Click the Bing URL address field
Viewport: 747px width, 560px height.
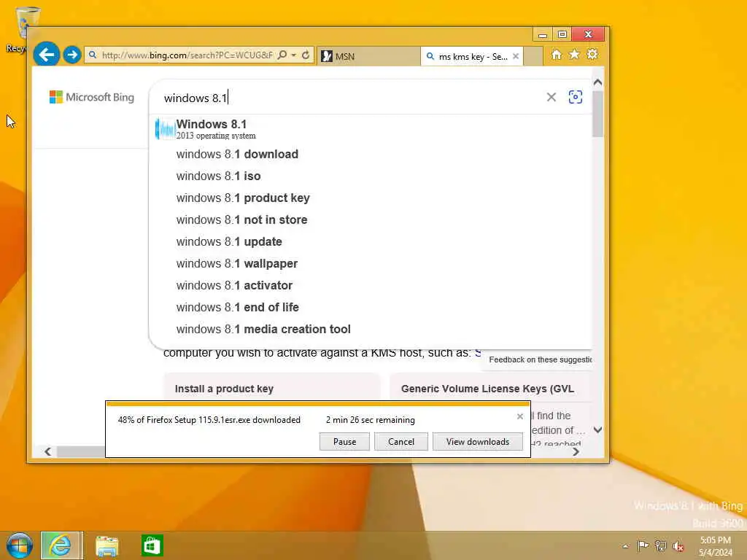187,55
